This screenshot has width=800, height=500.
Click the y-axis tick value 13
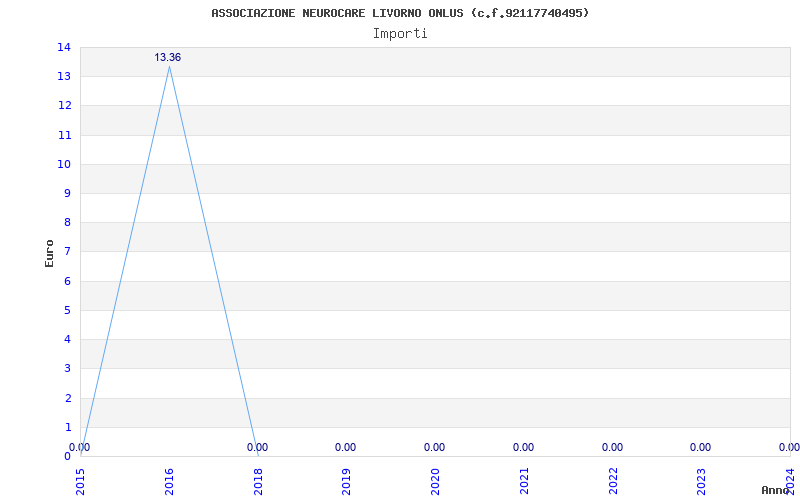coord(64,77)
